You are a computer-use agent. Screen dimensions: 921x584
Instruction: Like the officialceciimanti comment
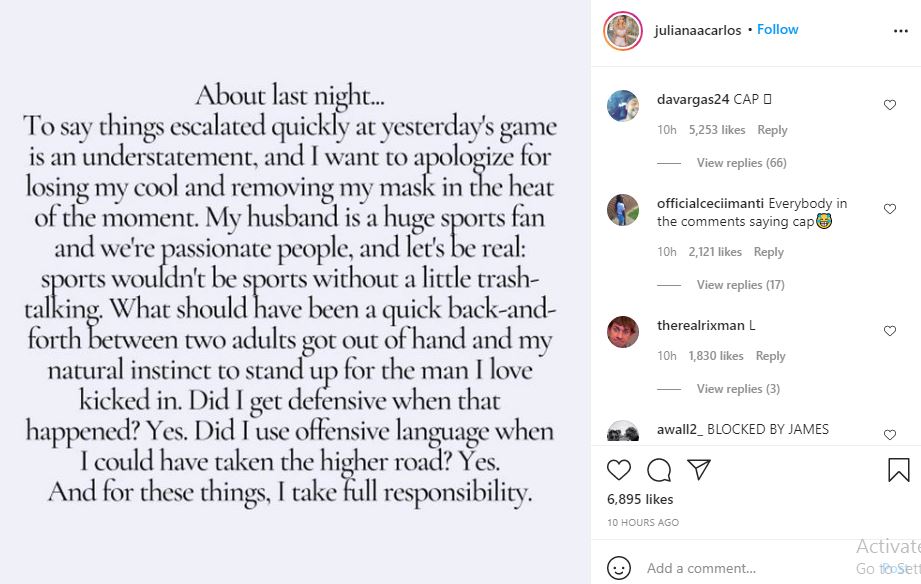[890, 209]
